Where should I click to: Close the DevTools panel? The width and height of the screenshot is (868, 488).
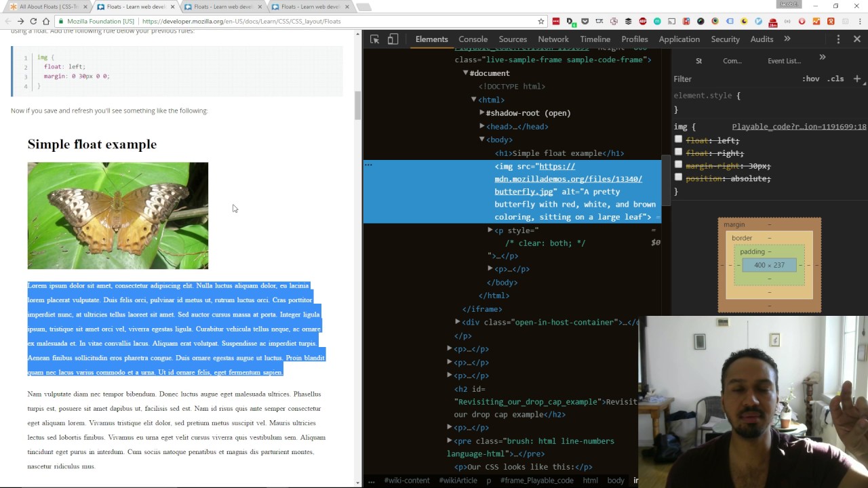coord(857,39)
